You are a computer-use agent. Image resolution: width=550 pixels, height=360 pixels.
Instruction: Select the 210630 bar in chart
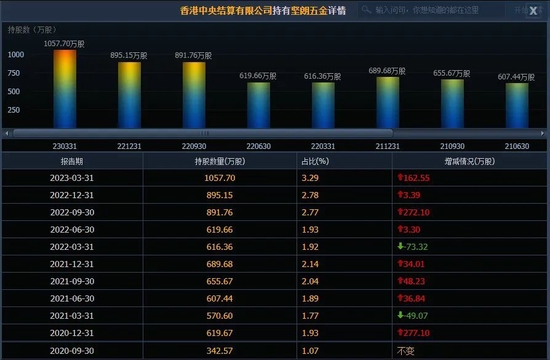(x=517, y=105)
